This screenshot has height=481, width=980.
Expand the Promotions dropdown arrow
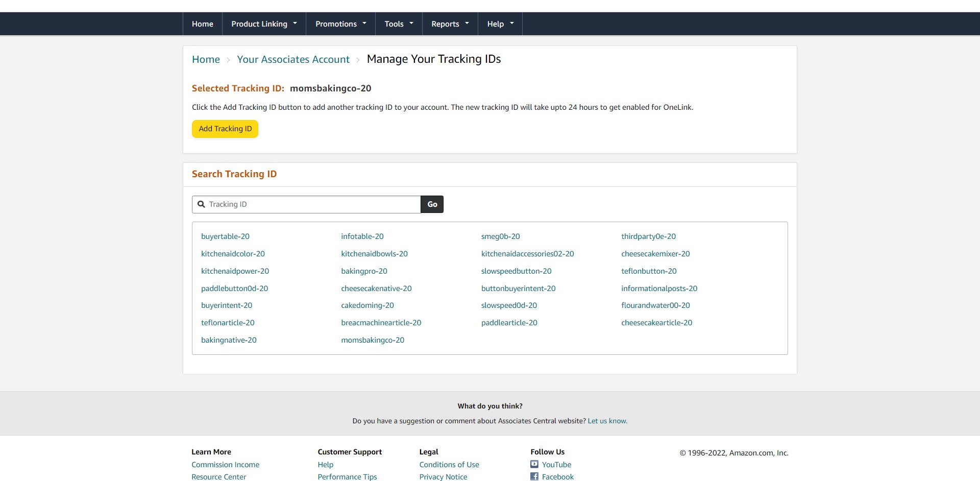point(364,23)
